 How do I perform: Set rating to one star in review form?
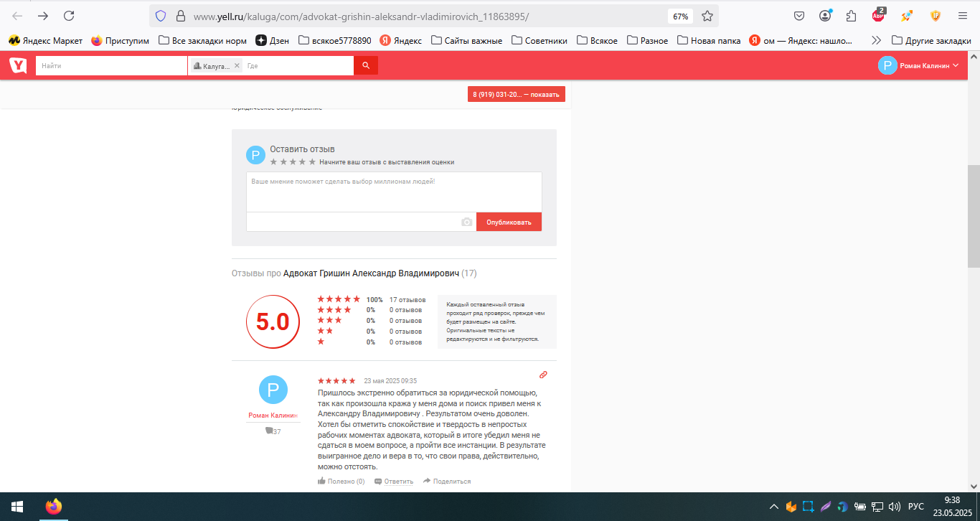coord(274,162)
